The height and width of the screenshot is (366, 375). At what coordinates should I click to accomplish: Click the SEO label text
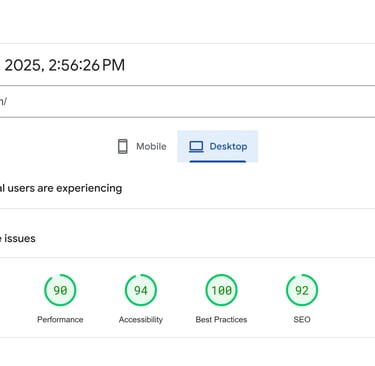pos(302,320)
